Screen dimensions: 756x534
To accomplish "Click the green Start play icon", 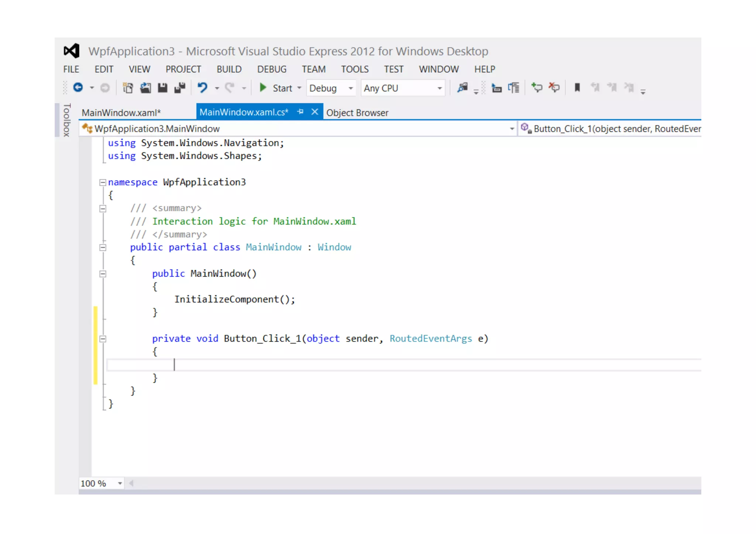I will pos(263,87).
